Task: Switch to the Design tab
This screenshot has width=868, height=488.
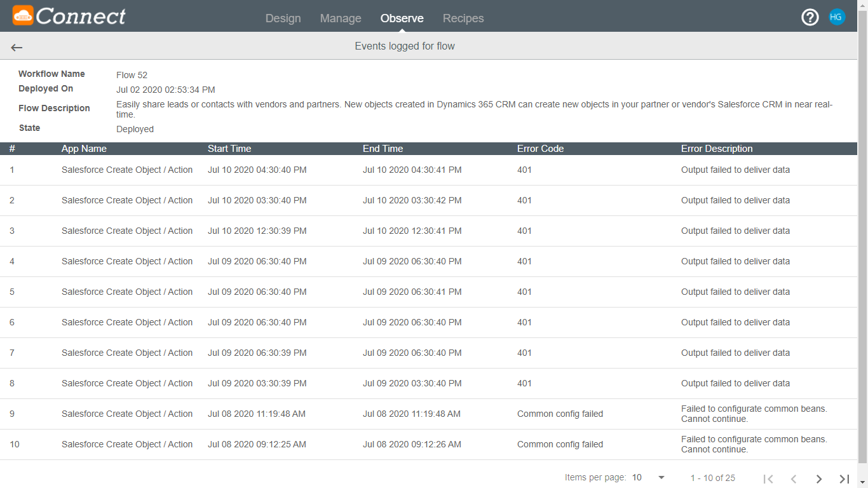Action: (283, 18)
